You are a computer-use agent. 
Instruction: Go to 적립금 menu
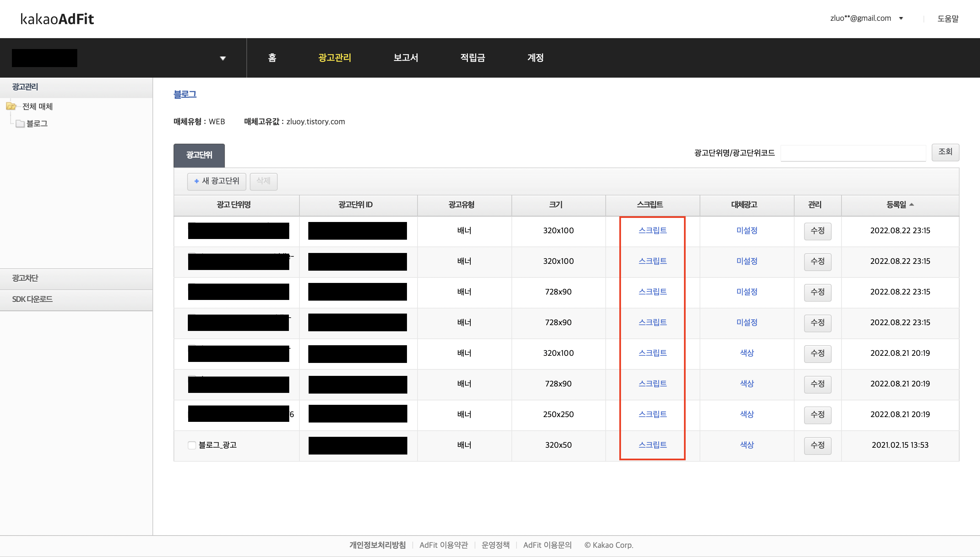point(472,58)
